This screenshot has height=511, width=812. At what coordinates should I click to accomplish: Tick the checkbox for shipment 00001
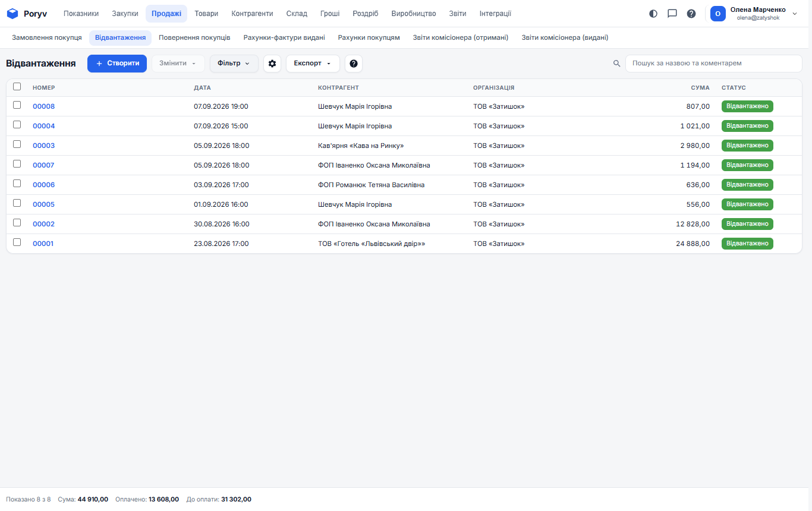[17, 242]
